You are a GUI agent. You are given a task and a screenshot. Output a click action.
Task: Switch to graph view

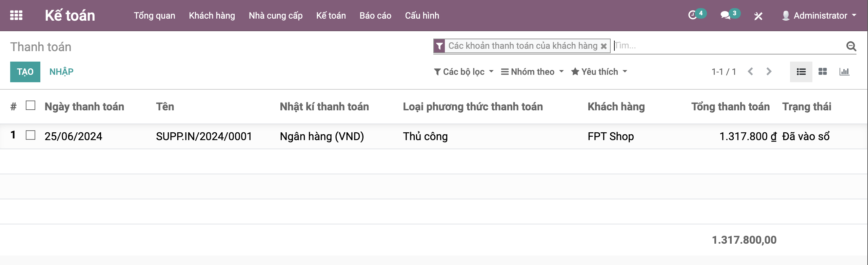[x=844, y=72]
